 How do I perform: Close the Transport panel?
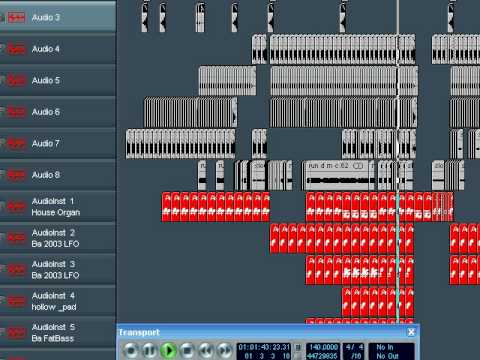click(x=411, y=332)
